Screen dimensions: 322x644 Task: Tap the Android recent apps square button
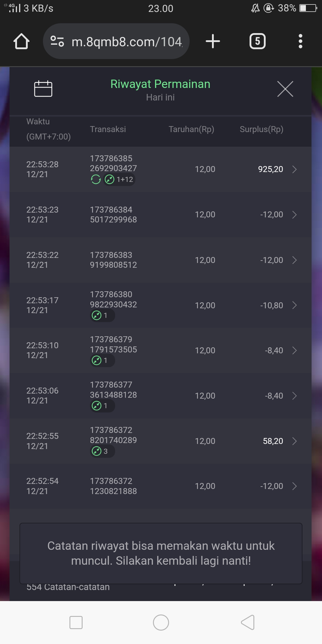pyautogui.click(x=76, y=623)
